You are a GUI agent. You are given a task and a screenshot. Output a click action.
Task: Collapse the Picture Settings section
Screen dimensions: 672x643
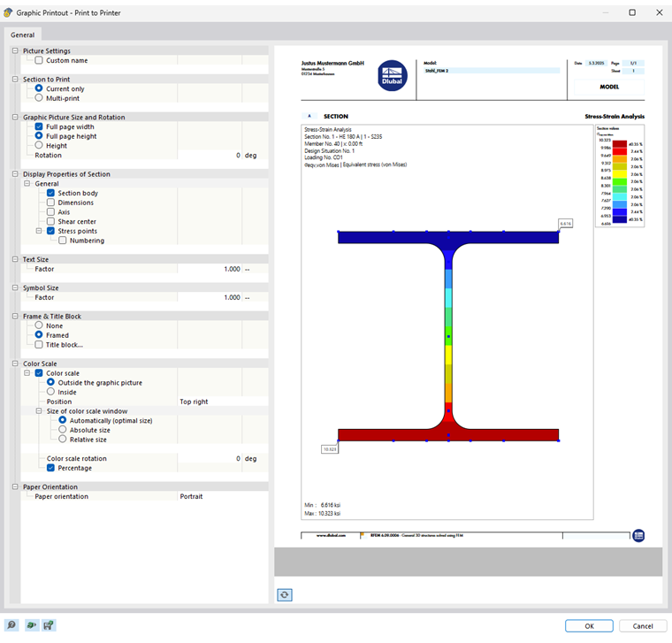[15, 50]
